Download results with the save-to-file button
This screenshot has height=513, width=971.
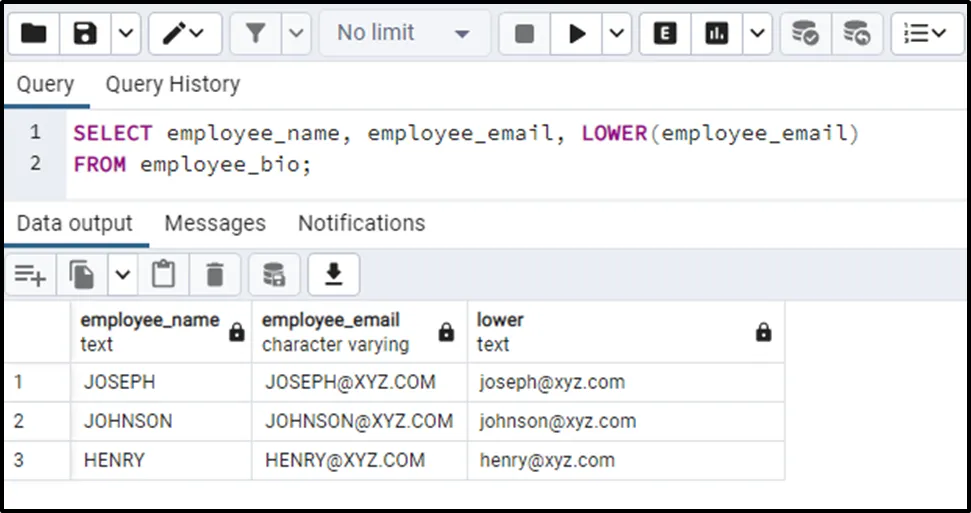[x=333, y=274]
